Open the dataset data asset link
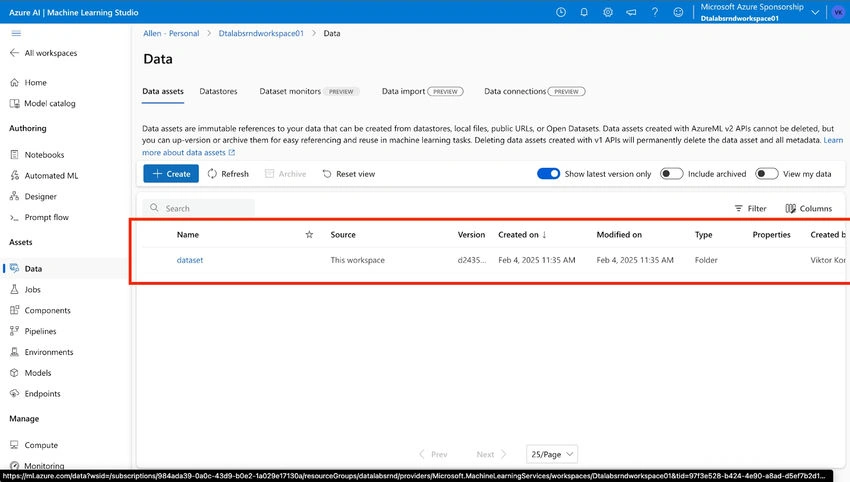This screenshot has width=850, height=482. click(190, 260)
